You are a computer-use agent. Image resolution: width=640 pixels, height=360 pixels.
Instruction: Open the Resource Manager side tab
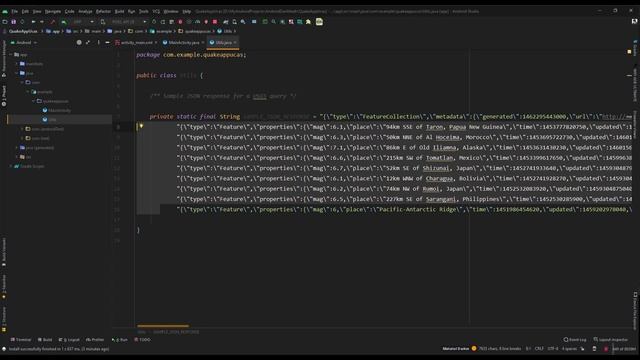tap(4, 59)
